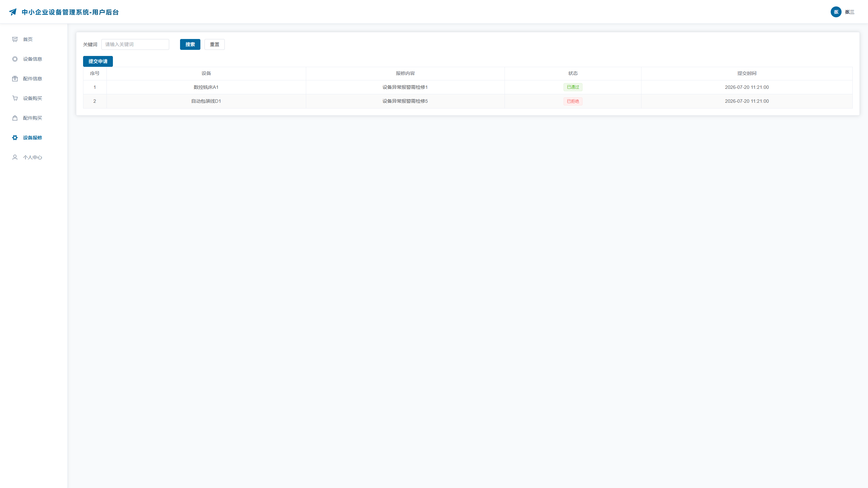Click the 张 user avatar circle

[x=836, y=12]
